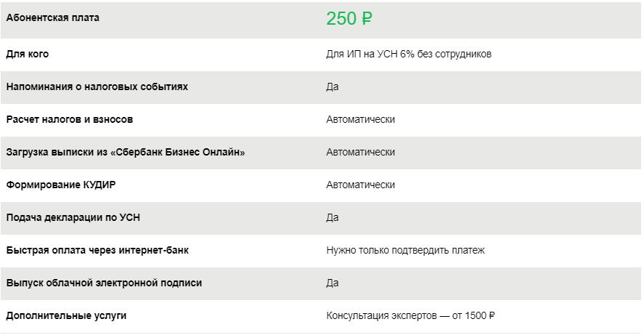Image resolution: width=644 pixels, height=335 pixels.
Task: Click "Да" in the УСН declaration row
Action: pos(333,217)
